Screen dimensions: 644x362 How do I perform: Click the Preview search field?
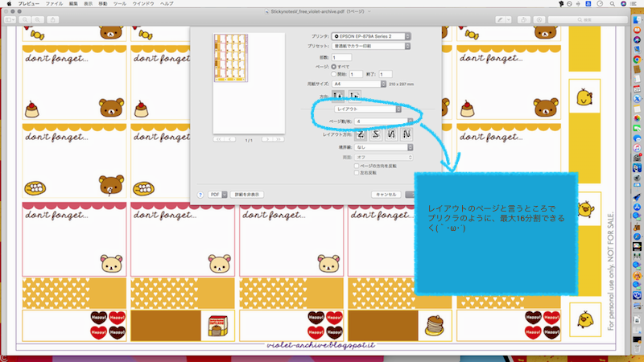(x=588, y=19)
